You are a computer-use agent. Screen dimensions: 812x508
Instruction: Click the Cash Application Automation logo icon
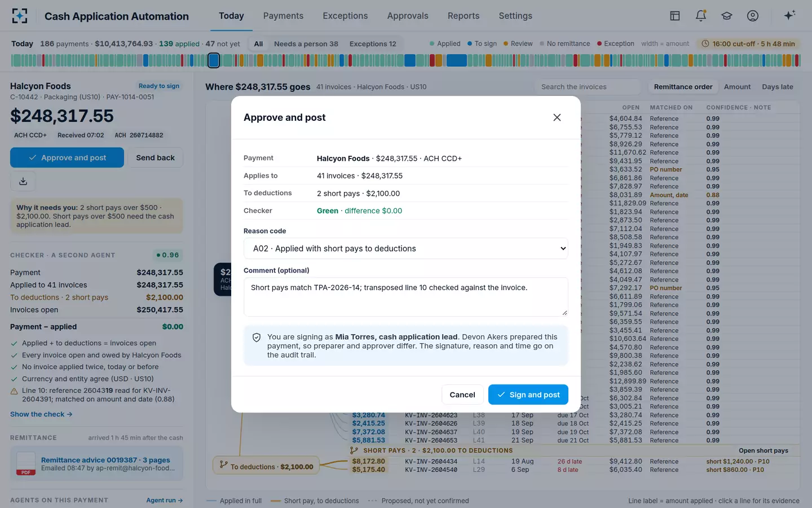(20, 16)
